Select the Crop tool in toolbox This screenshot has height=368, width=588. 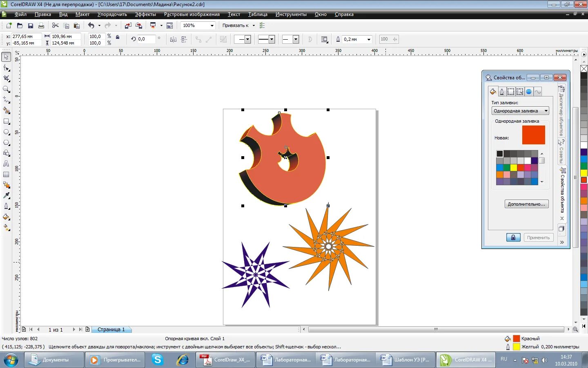click(7, 79)
